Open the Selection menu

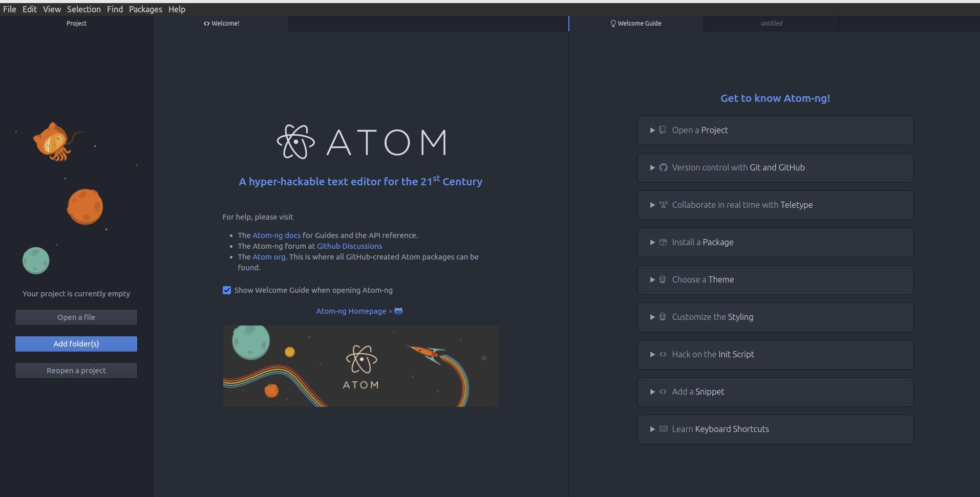click(x=84, y=9)
